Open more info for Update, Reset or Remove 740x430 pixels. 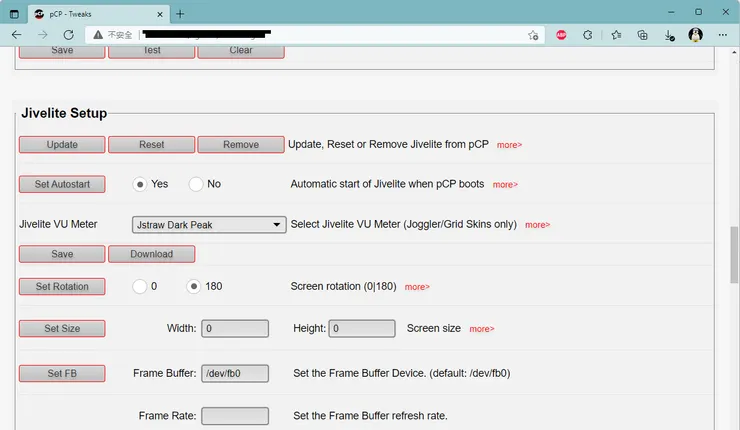(x=509, y=145)
